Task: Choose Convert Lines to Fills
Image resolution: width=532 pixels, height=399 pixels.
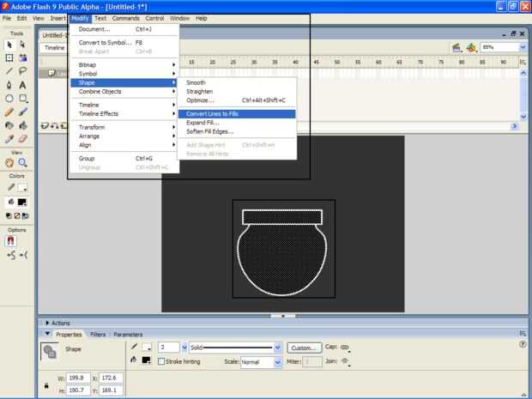Action: click(x=212, y=113)
